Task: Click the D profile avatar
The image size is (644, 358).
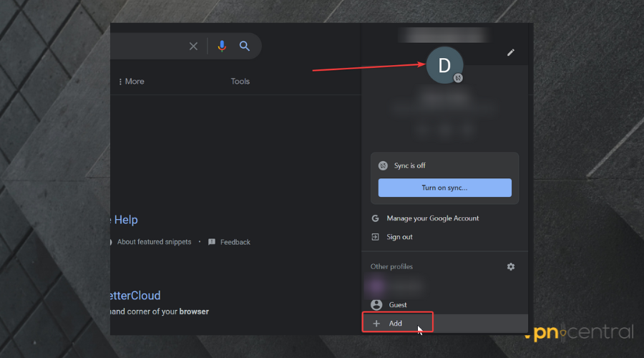Action: coord(444,65)
